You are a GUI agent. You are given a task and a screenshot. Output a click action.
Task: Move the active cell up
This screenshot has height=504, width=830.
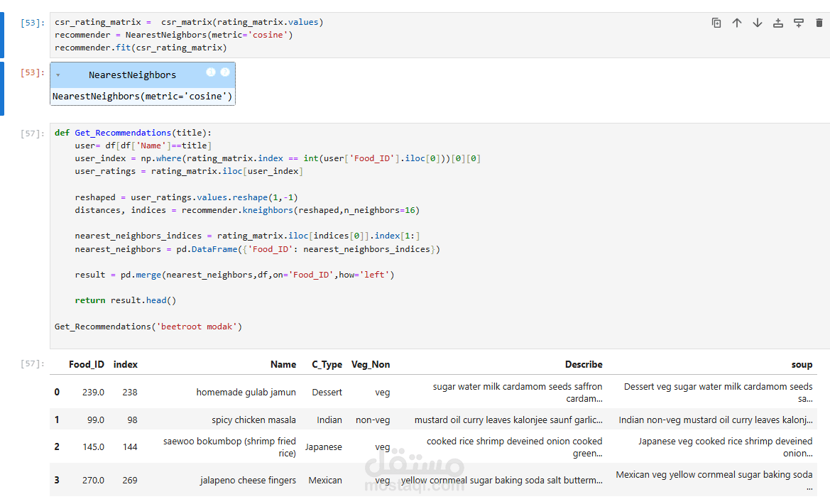coord(737,23)
